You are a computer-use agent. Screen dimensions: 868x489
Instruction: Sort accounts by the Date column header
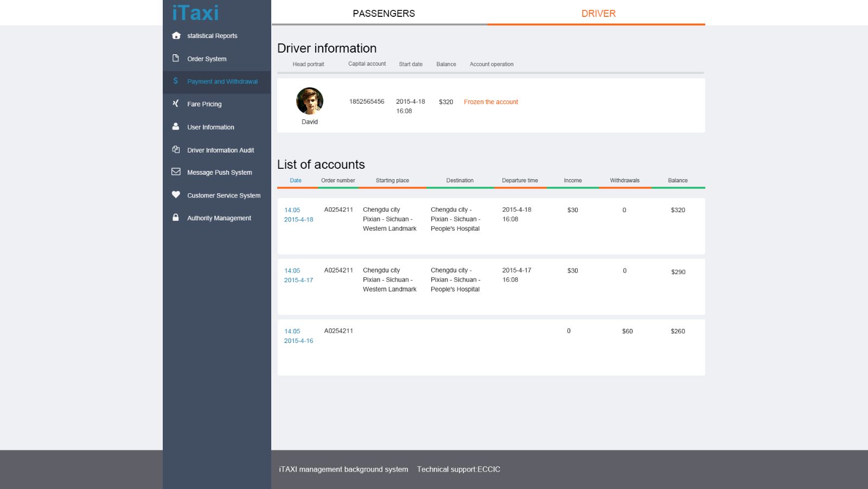coord(296,181)
